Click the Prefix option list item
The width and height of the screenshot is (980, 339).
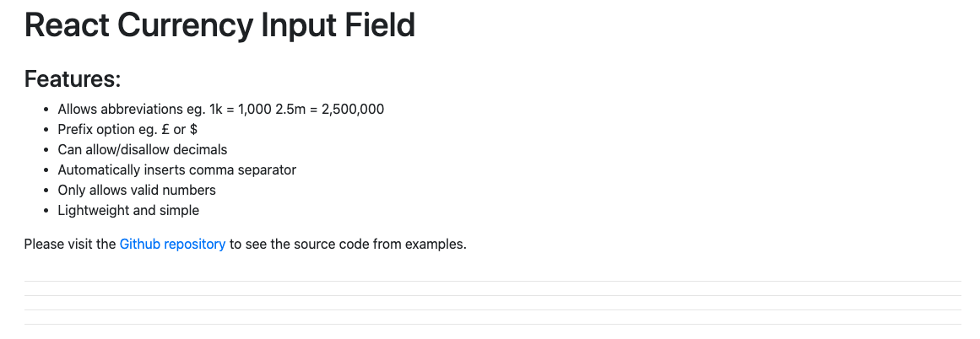pyautogui.click(x=128, y=129)
